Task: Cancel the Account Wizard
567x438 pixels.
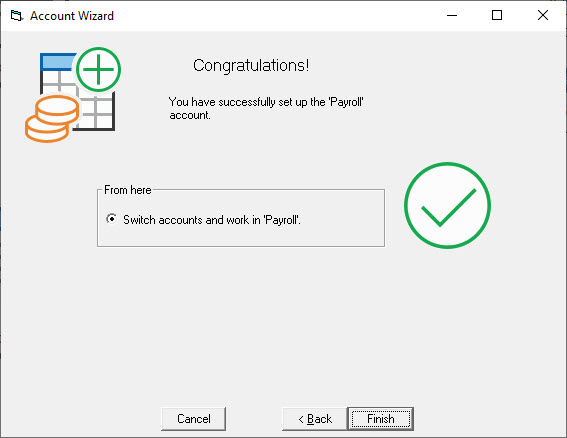Action: pyautogui.click(x=193, y=419)
